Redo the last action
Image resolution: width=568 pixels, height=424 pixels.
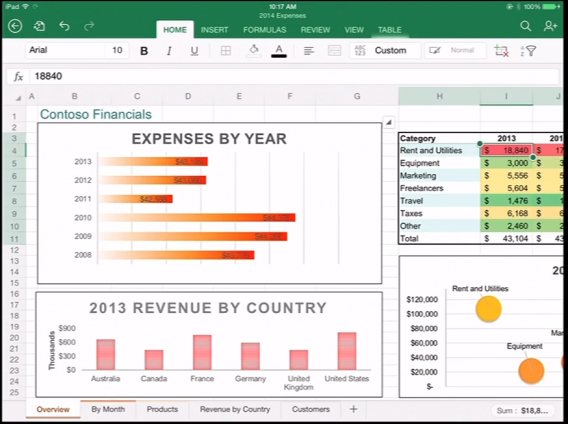pos(89,26)
